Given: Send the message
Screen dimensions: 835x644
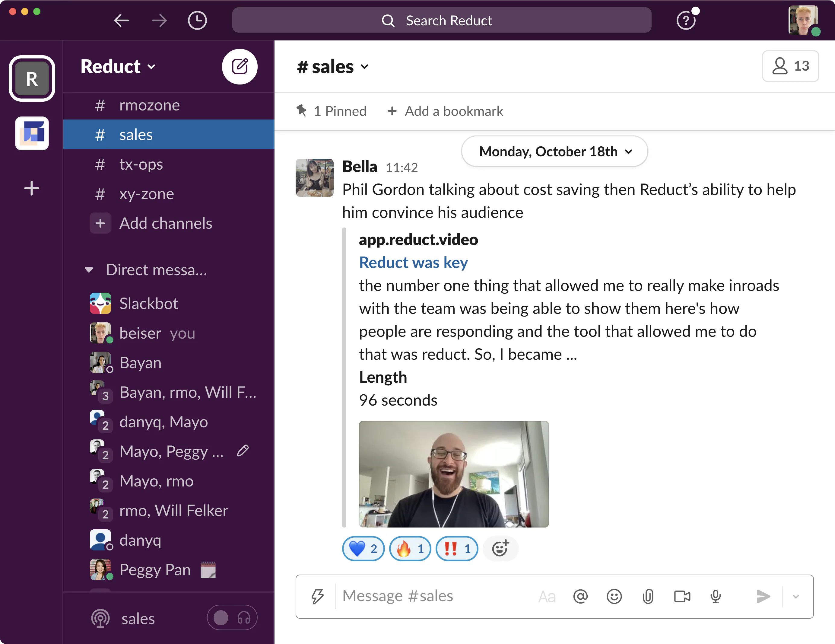Looking at the screenshot, I should [763, 596].
